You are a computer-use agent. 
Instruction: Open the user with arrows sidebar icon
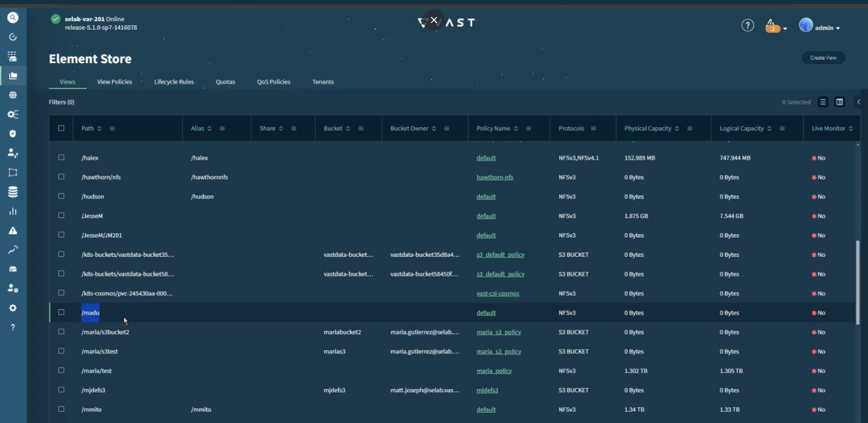[13, 153]
